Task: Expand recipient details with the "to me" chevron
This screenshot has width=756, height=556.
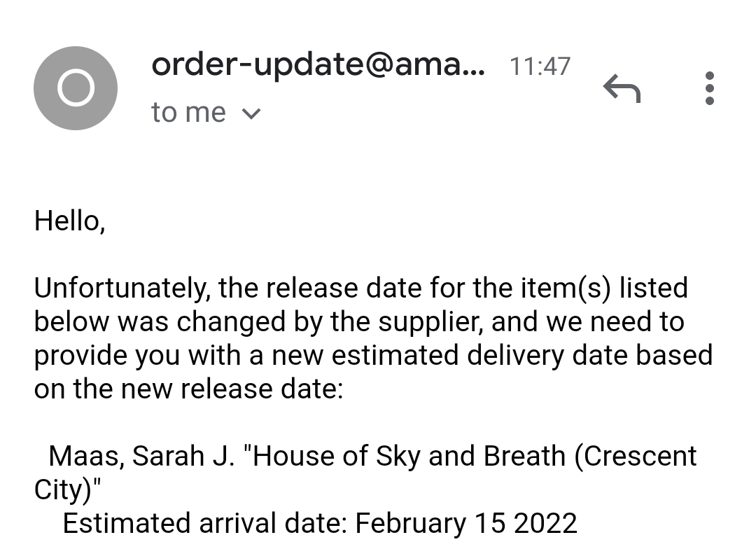Action: (253, 112)
